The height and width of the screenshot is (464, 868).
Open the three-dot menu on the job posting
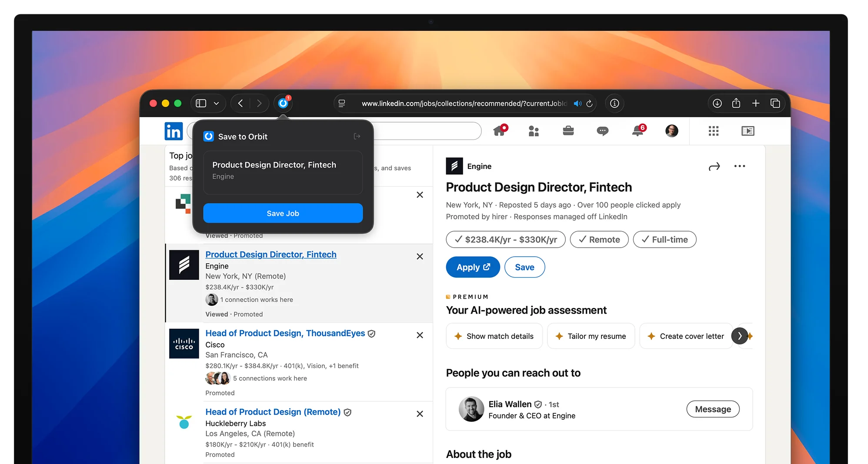[x=740, y=166]
